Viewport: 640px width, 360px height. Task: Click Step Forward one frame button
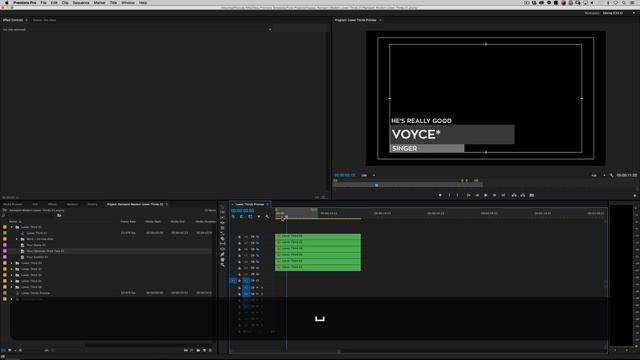[494, 195]
